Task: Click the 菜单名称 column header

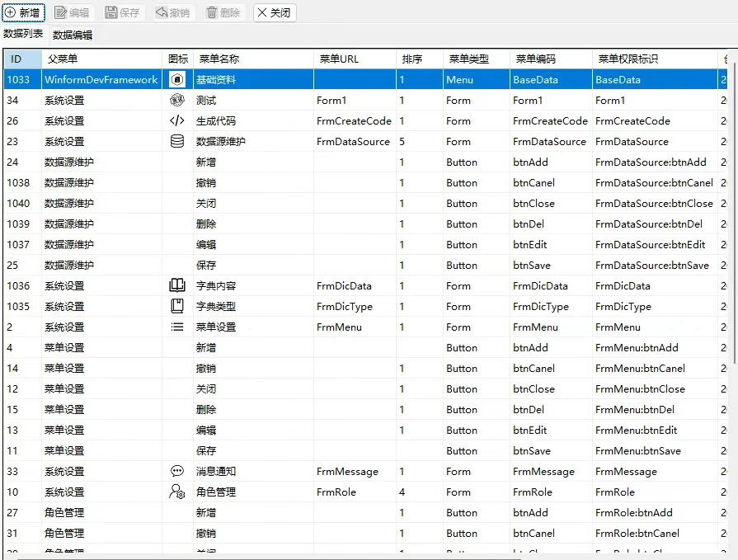Action: coord(253,59)
